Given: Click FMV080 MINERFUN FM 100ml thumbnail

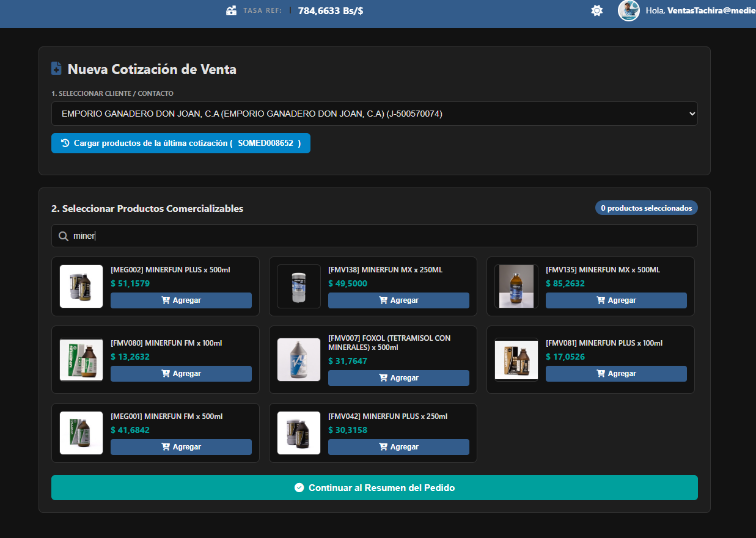Looking at the screenshot, I should pos(81,360).
